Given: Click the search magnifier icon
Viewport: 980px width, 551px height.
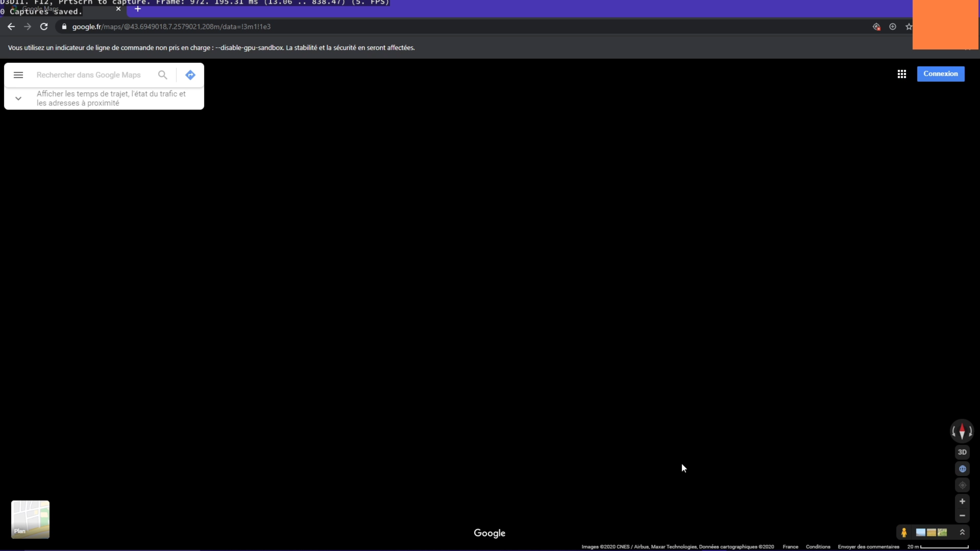Looking at the screenshot, I should tap(163, 75).
